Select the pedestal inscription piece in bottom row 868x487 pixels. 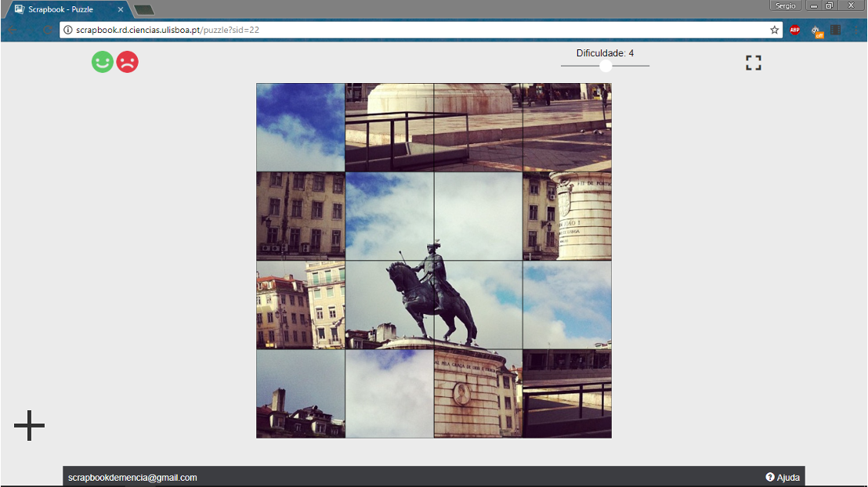(478, 393)
